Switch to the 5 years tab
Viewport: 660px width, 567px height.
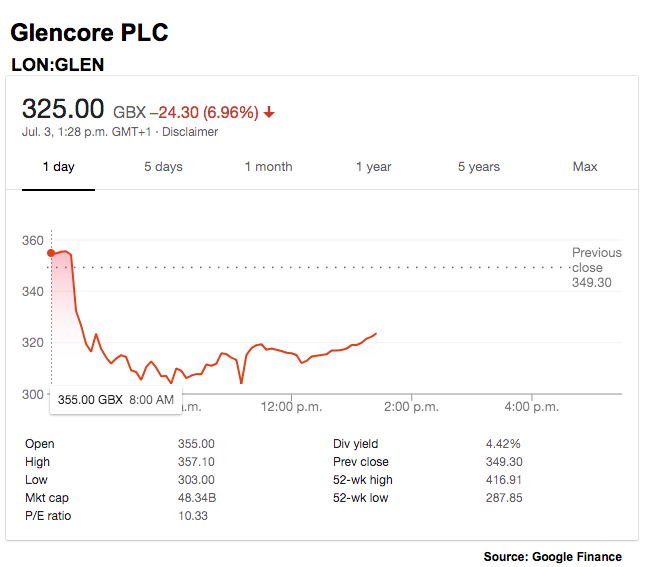point(479,167)
